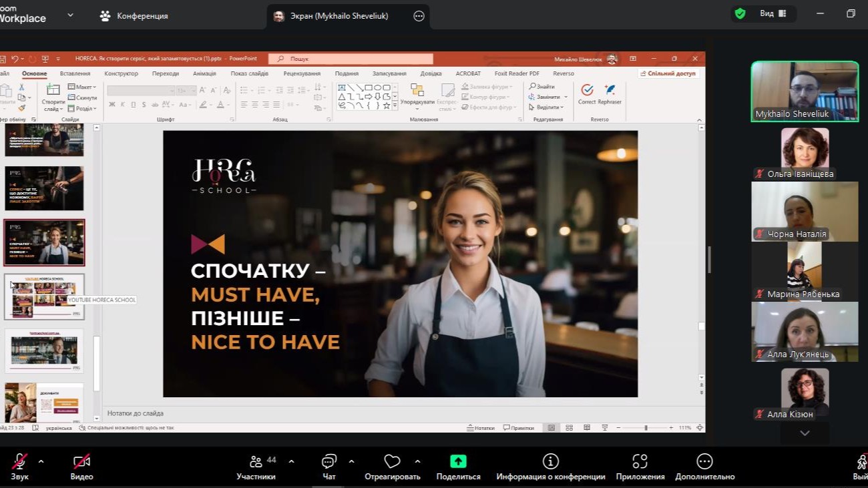Unmute microphone with the Звук button
868x488 pixels.
(x=19, y=462)
